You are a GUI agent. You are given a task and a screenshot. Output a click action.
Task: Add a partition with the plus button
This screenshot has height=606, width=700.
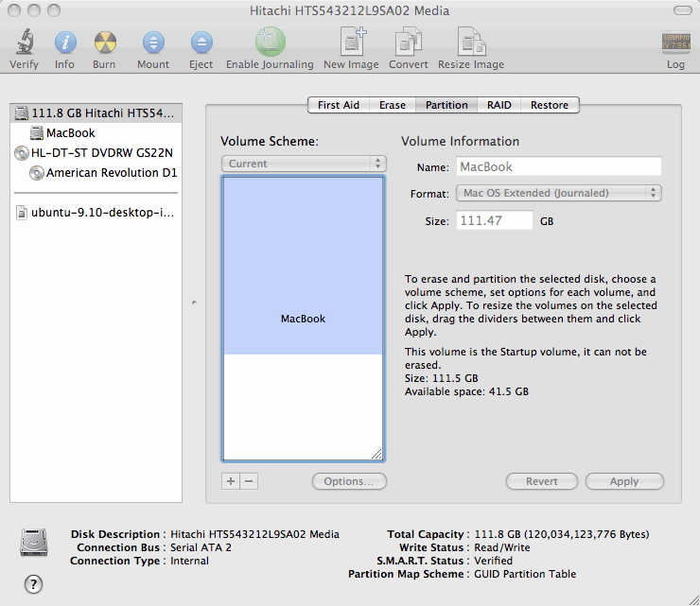[231, 481]
